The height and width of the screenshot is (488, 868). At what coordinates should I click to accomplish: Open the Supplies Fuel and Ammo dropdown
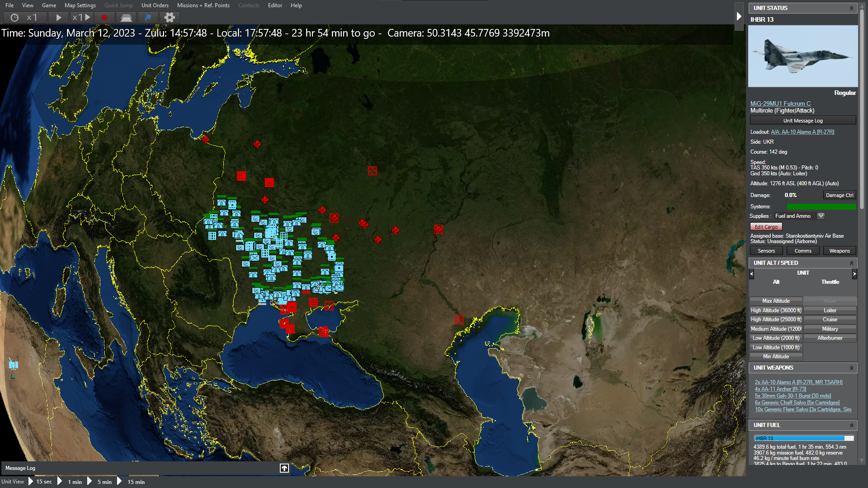point(821,216)
